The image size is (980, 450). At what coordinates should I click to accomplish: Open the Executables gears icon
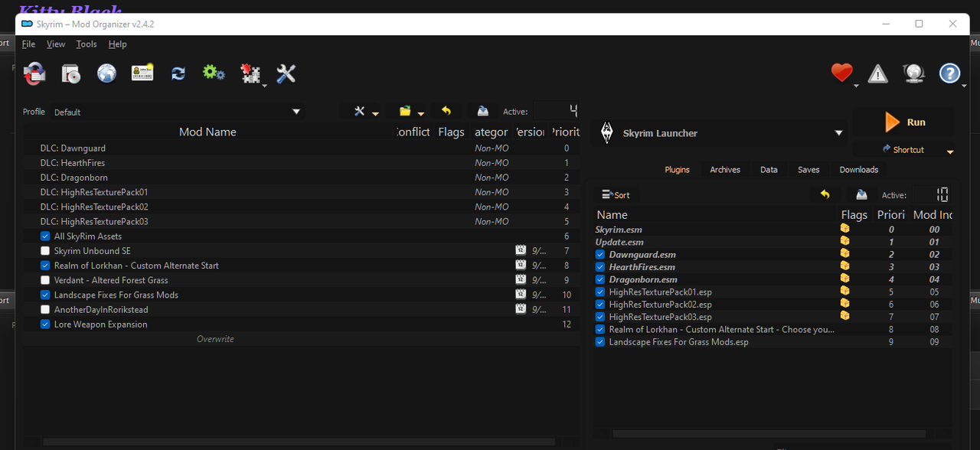(x=214, y=73)
